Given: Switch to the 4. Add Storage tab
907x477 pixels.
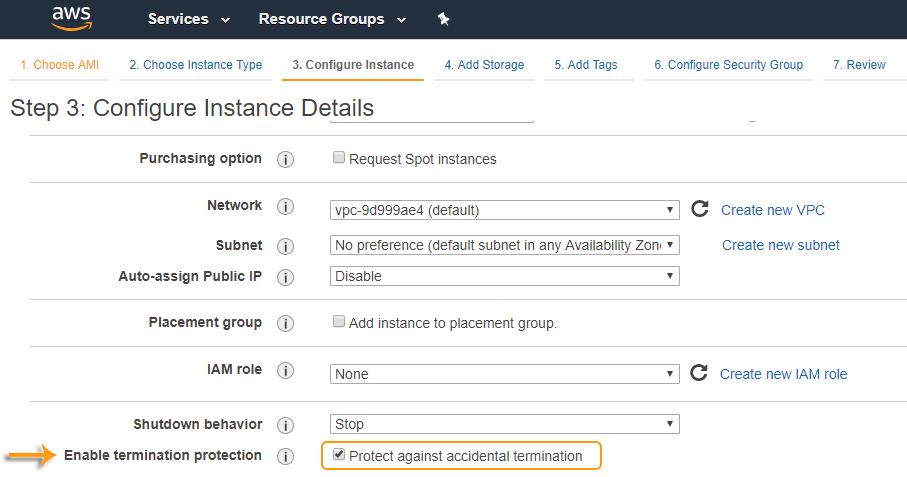Looking at the screenshot, I should tap(484, 65).
